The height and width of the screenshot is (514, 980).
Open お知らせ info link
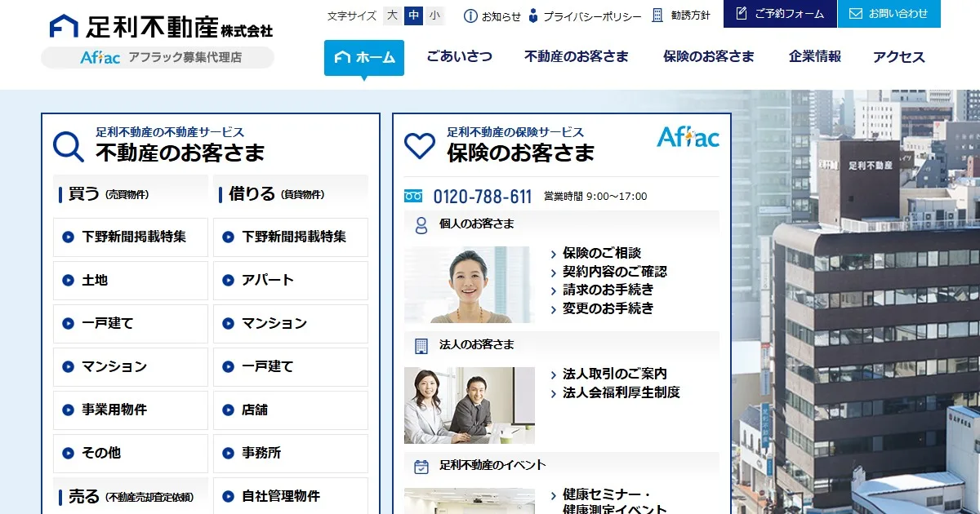pos(492,16)
